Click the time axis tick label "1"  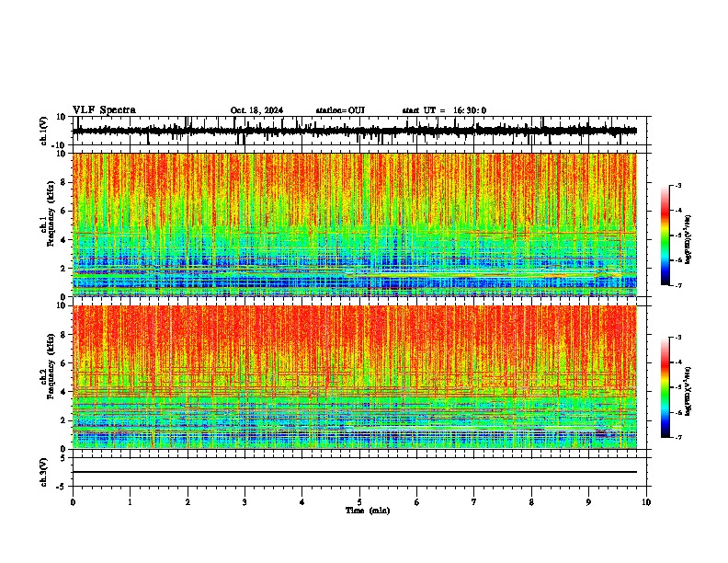click(x=130, y=502)
